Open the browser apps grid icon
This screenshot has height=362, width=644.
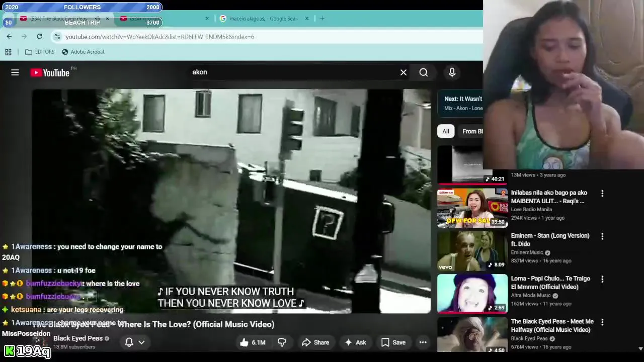pyautogui.click(x=8, y=52)
